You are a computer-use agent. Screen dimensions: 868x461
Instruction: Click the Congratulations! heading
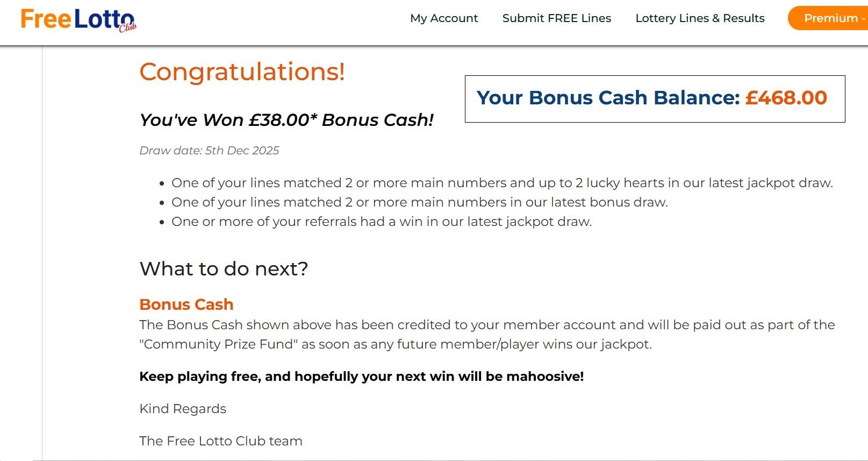242,72
